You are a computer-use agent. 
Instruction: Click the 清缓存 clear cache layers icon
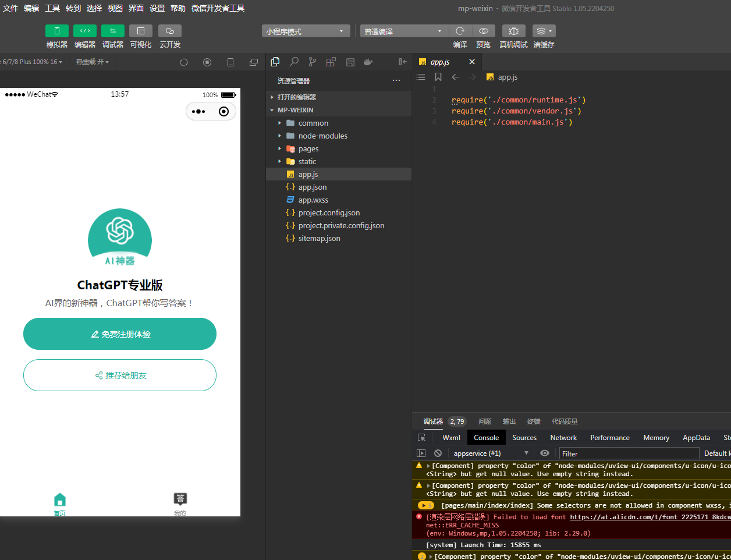coord(544,31)
